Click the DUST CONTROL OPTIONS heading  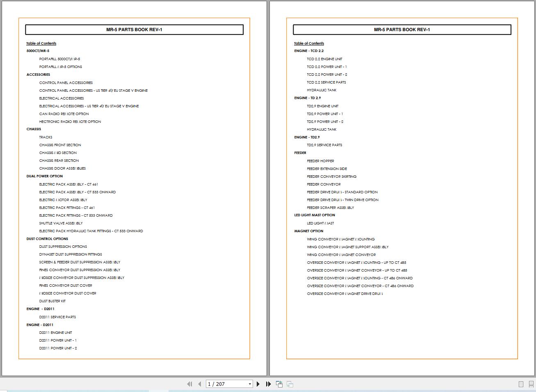click(48, 239)
